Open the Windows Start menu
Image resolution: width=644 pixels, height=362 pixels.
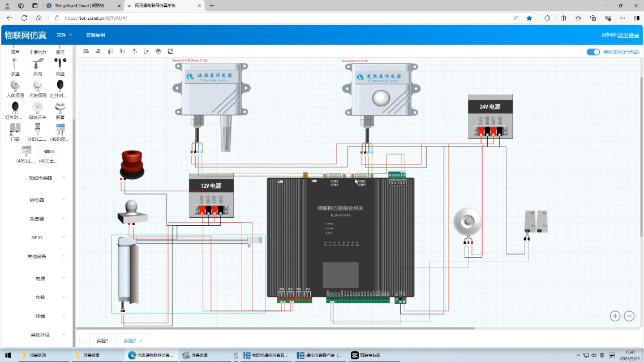click(8, 355)
